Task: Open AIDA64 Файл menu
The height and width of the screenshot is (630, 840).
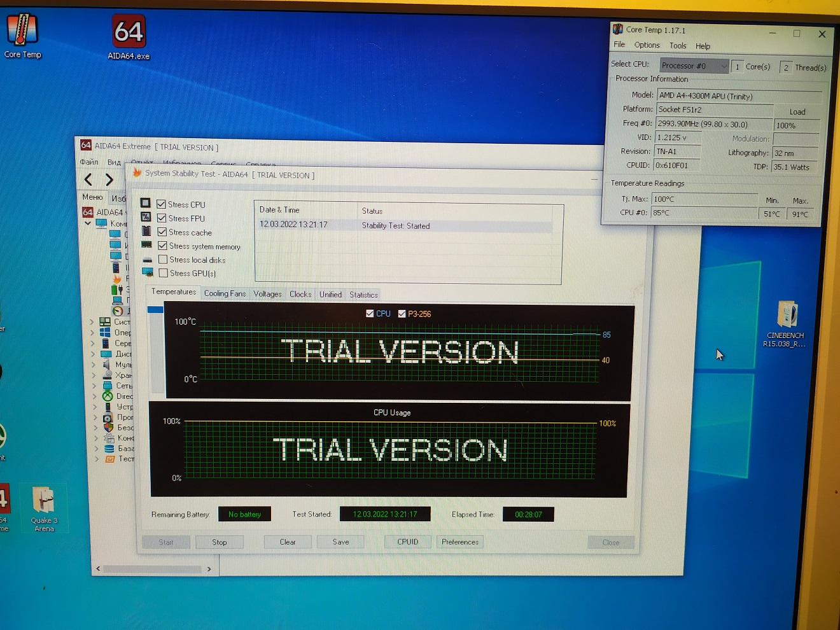Action: click(x=89, y=162)
